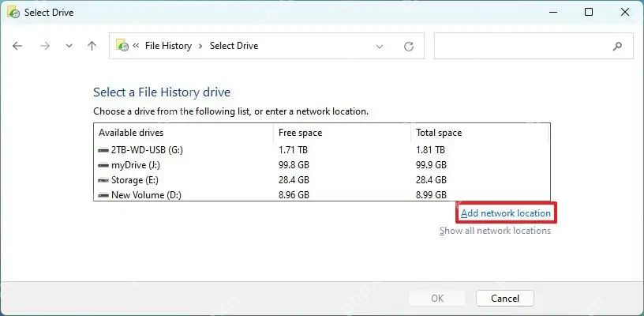Click the drive icon beside myDrive
The height and width of the screenshot is (316, 644).
click(x=103, y=166)
